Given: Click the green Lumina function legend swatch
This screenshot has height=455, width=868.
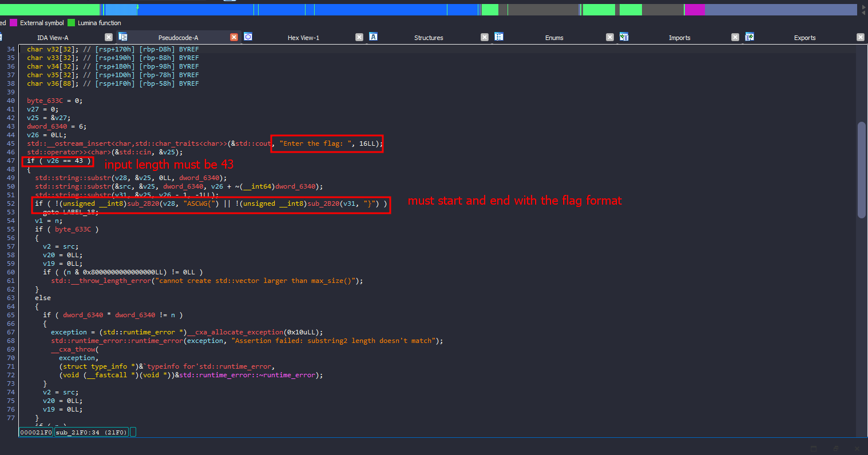Looking at the screenshot, I should (x=72, y=23).
